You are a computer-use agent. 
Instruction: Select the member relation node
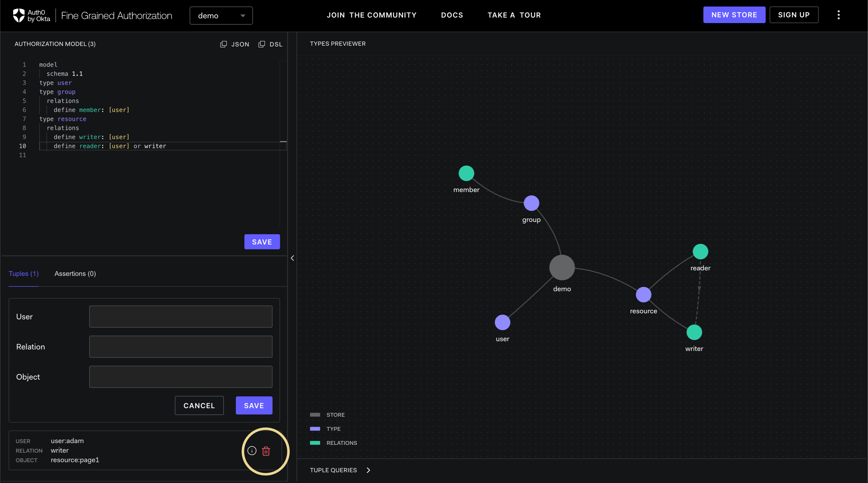(x=466, y=173)
